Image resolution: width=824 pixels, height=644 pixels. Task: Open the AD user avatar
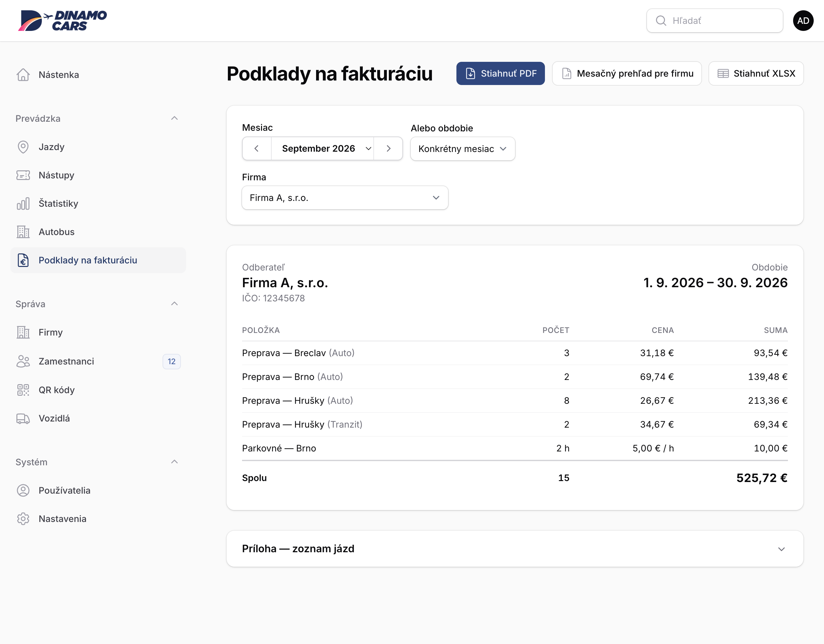803,21
